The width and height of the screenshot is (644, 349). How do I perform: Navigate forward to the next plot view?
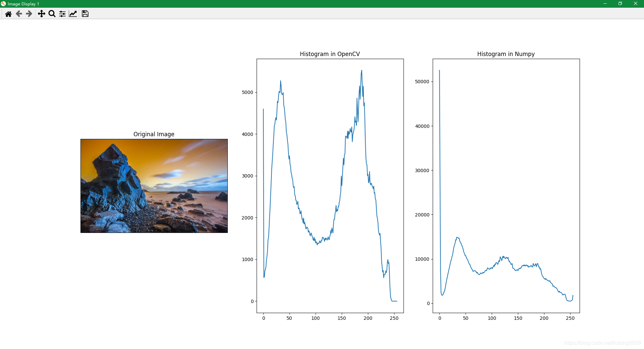coord(29,14)
